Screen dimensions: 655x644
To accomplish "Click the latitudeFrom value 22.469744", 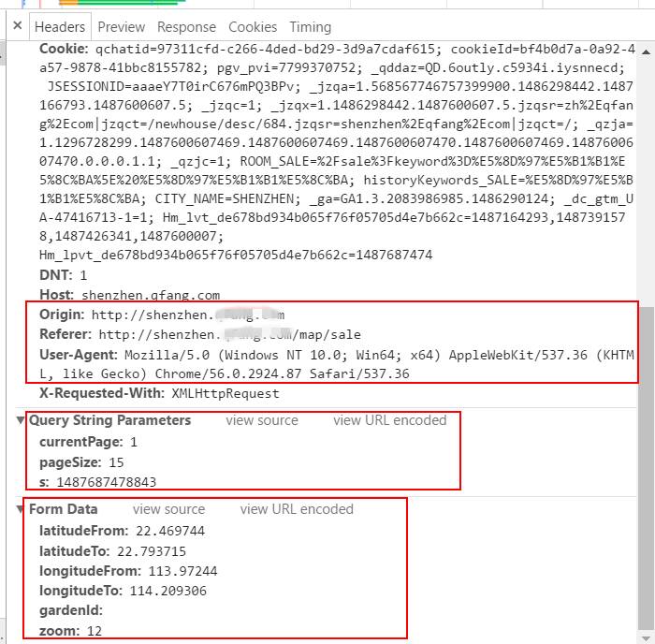I will pos(170,531).
